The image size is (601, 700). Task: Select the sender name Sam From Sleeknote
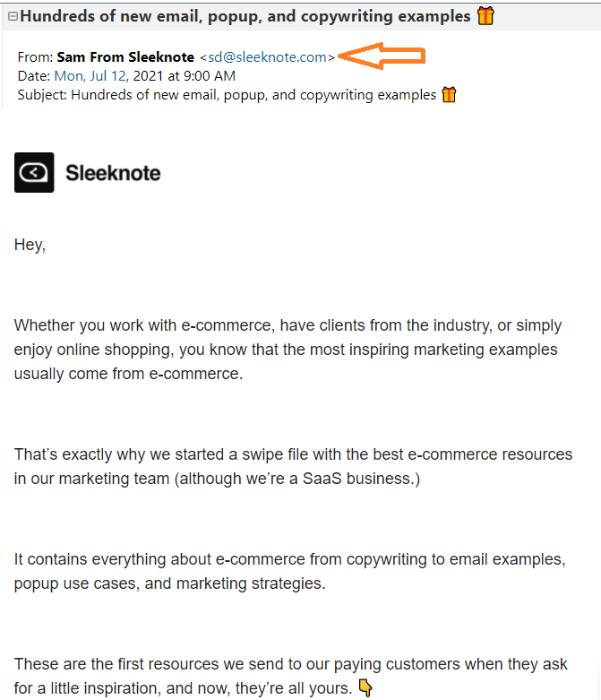[x=125, y=57]
